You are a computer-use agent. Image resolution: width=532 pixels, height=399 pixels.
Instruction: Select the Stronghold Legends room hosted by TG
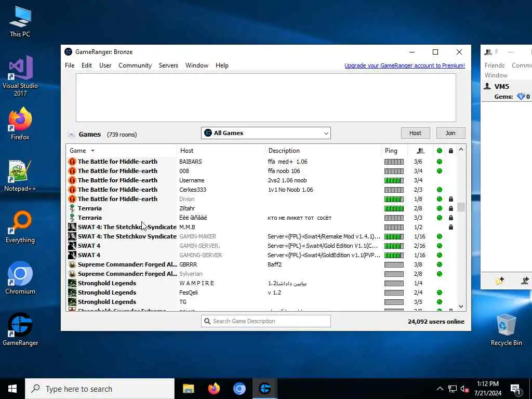(262, 302)
